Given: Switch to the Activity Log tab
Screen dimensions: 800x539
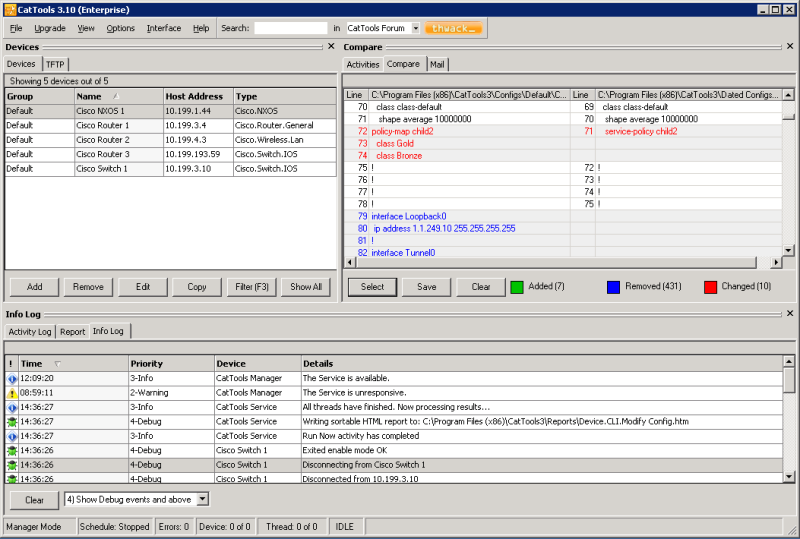Looking at the screenshot, I should point(30,332).
